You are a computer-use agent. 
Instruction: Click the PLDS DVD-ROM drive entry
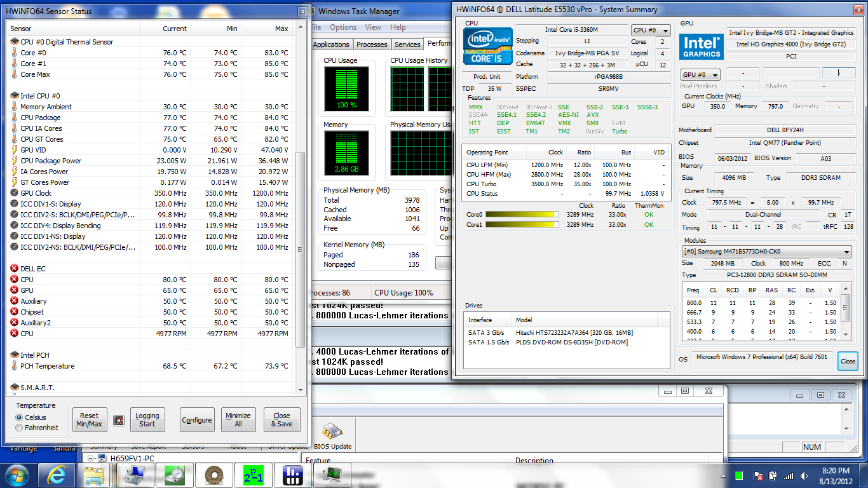[x=566, y=342]
